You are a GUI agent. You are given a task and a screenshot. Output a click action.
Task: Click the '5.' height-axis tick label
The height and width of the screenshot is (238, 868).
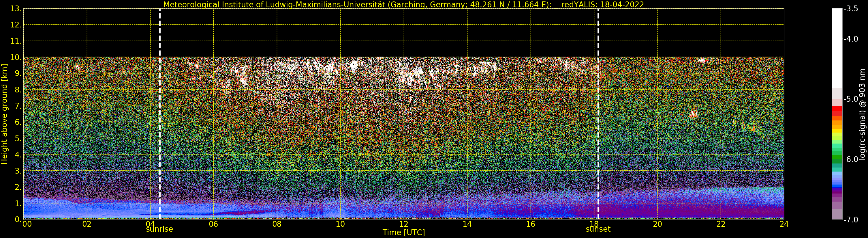click(x=18, y=138)
